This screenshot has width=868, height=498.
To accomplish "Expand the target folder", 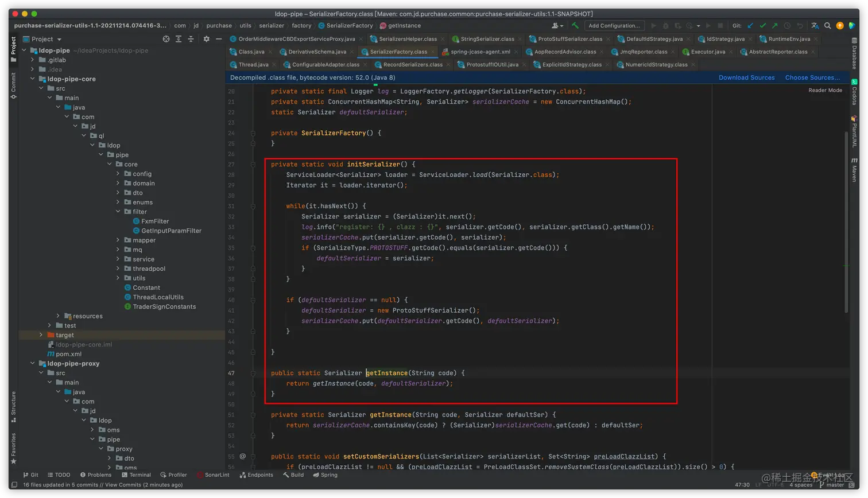I will (x=41, y=335).
